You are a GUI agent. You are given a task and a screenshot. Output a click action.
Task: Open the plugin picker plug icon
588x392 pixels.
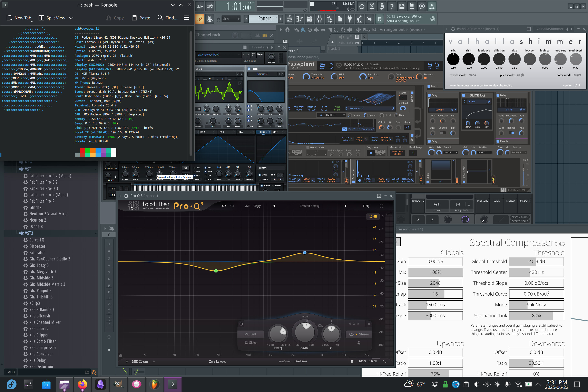tap(350, 19)
